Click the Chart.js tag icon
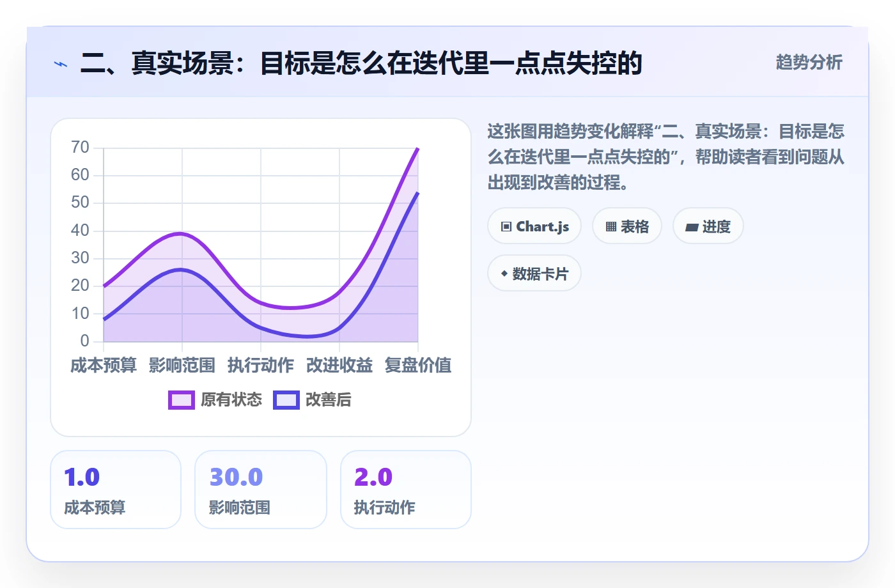 (506, 227)
